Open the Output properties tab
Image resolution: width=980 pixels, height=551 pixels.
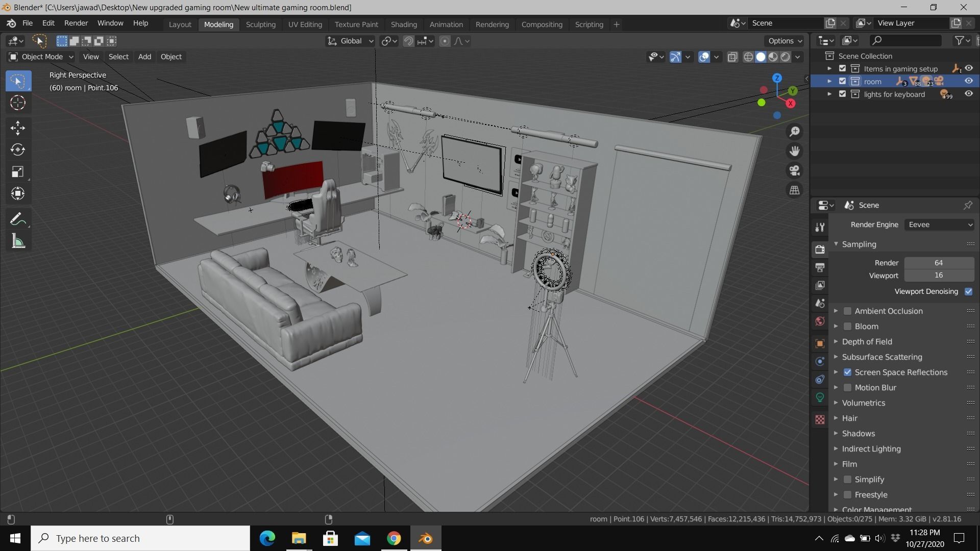coord(820,267)
